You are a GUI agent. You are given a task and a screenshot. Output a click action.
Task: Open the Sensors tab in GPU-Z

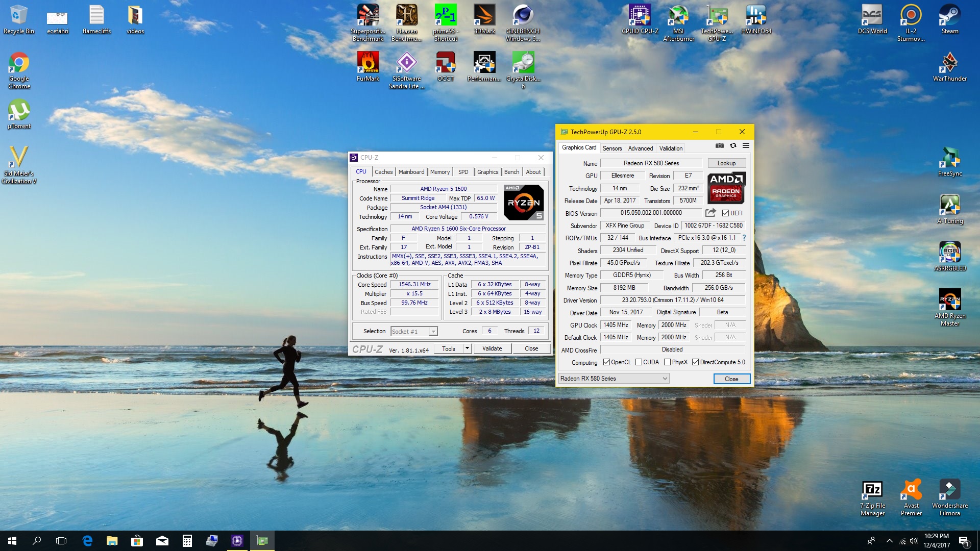tap(612, 148)
